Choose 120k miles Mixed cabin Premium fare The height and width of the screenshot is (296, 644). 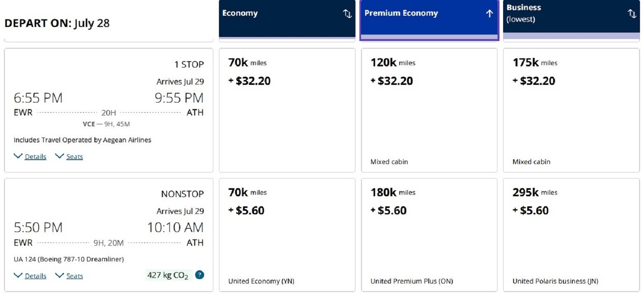pos(429,110)
